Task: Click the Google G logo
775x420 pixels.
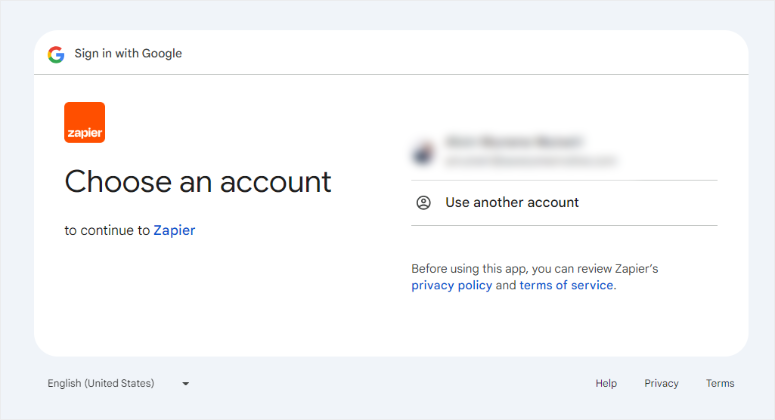Action: [56, 54]
